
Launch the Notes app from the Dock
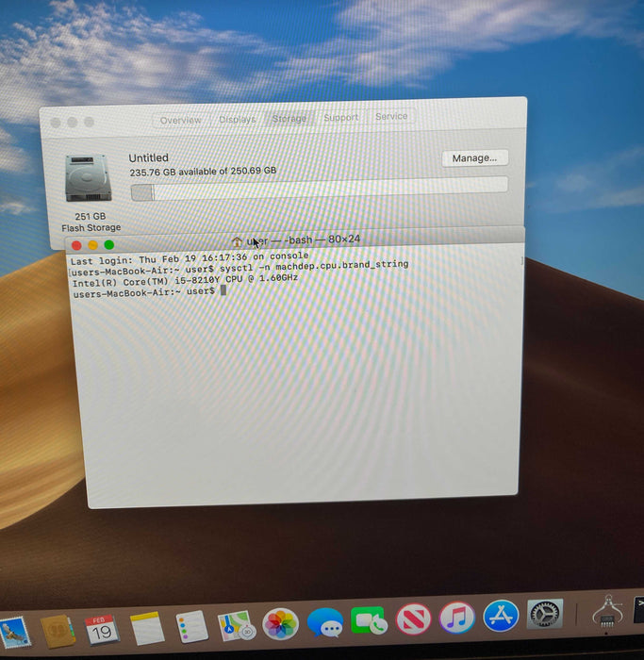[x=147, y=628]
